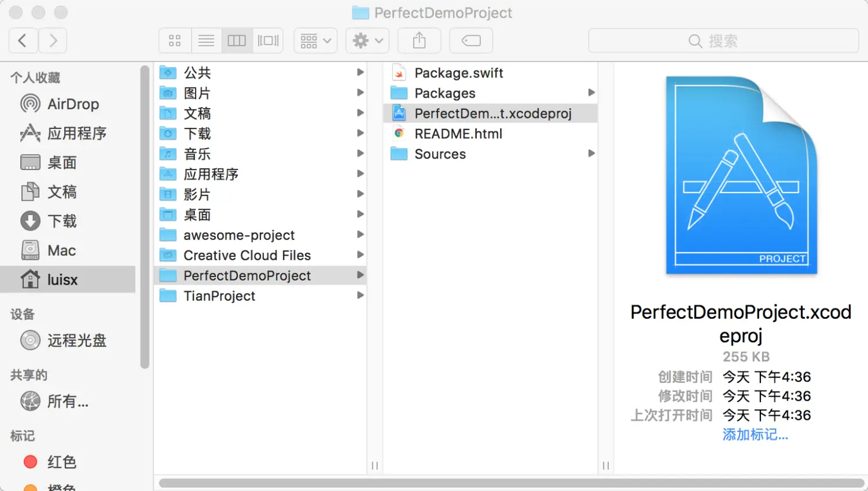Select the 音乐 folder
Viewport: 868px width, 491px height.
point(260,154)
